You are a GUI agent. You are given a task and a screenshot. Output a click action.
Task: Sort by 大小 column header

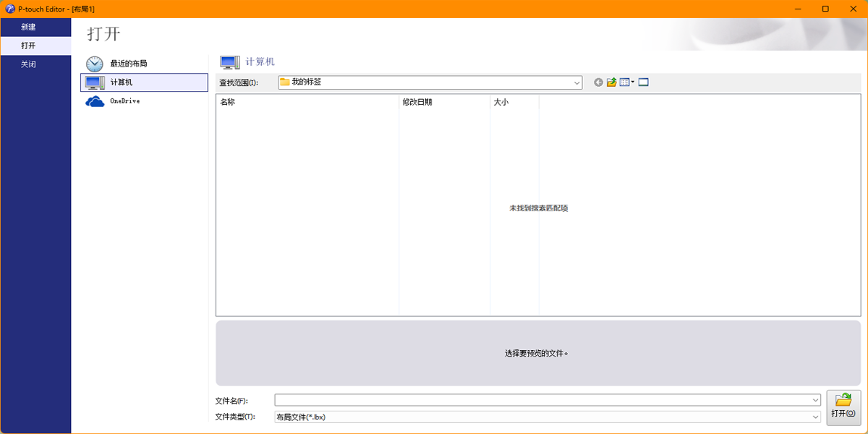pyautogui.click(x=514, y=102)
